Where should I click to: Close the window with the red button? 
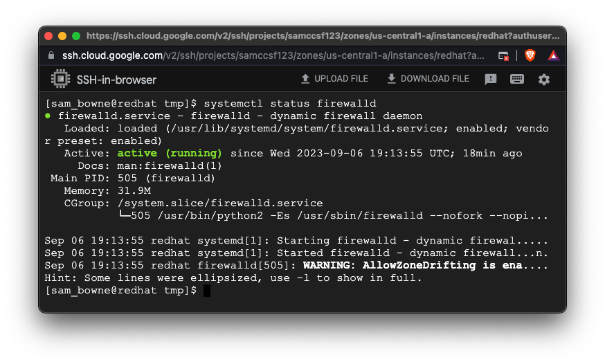point(48,36)
